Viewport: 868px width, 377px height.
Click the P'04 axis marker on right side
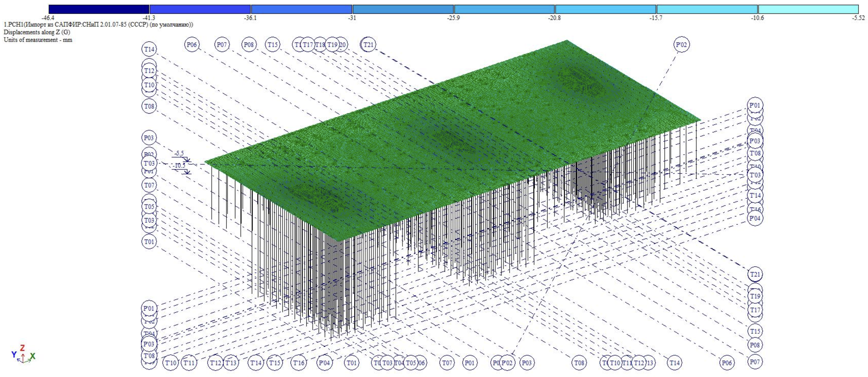[x=755, y=218]
